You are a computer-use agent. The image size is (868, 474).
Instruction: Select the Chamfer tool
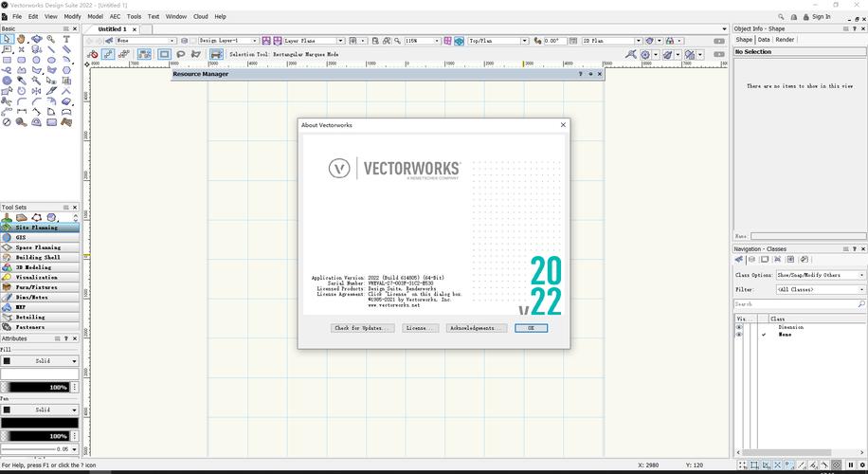pos(37,101)
